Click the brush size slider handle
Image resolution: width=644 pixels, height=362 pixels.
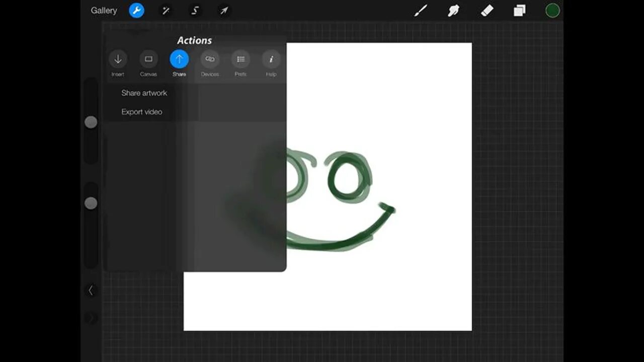tap(91, 122)
